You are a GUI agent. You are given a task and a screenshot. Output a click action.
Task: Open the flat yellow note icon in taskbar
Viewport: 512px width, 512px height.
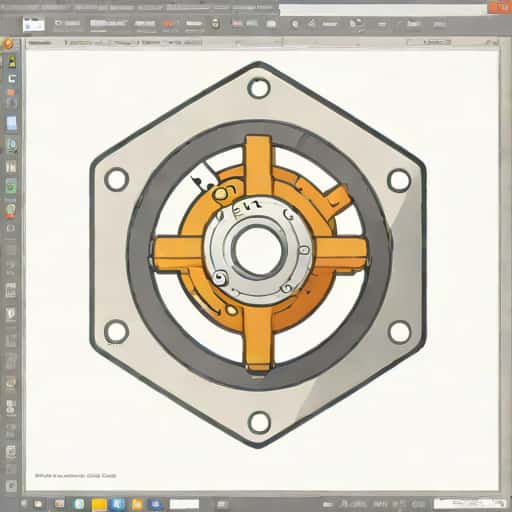pyautogui.click(x=99, y=504)
